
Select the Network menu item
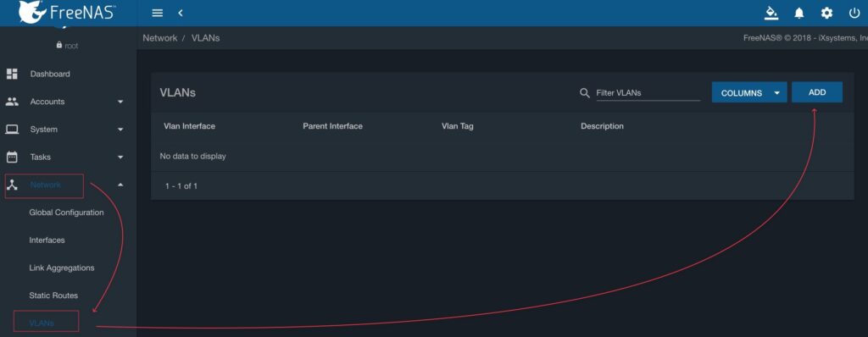pyautogui.click(x=46, y=185)
